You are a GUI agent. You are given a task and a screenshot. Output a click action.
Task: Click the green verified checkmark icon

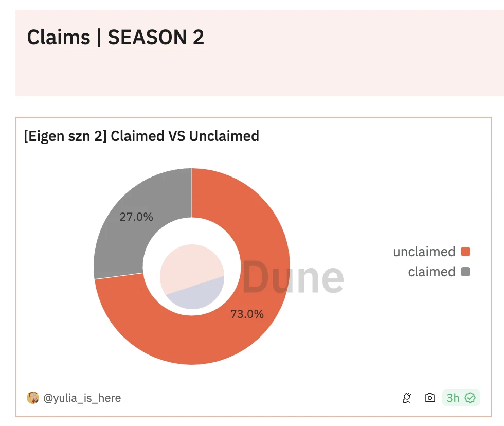pos(470,398)
